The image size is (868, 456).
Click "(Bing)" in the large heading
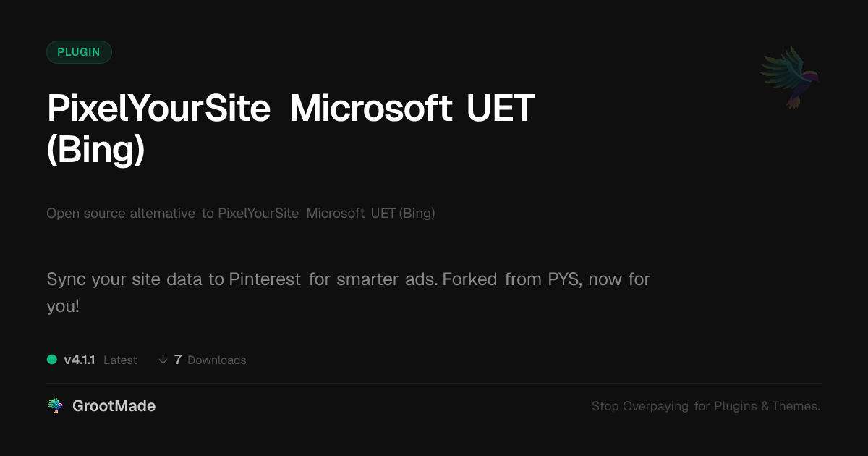click(x=95, y=150)
